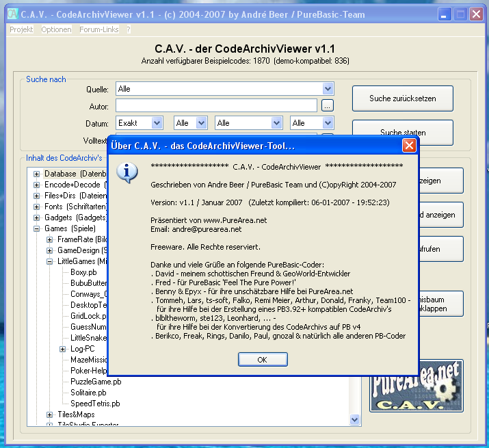This screenshot has width=489, height=448.
Task: Select Boxy.pb in the tree
Action: click(x=83, y=272)
